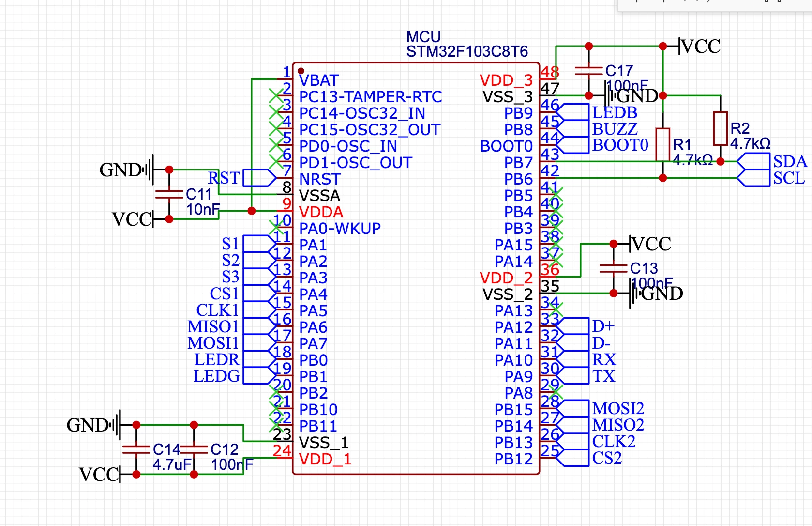Select the CS2 net port
The image size is (812, 526).
(589, 458)
